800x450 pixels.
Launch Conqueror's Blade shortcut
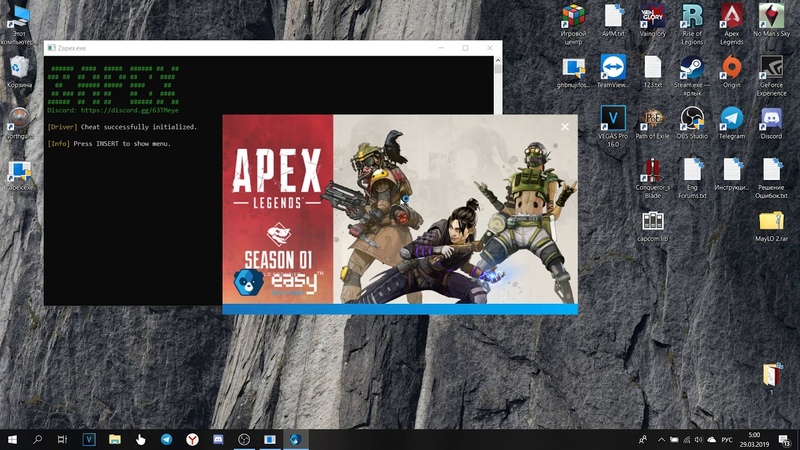coord(653,177)
